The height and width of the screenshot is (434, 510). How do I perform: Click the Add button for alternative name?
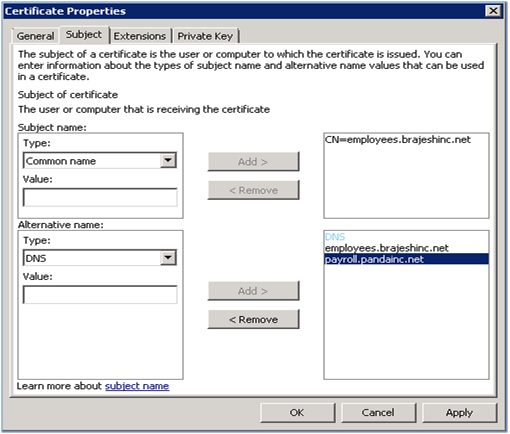(253, 291)
